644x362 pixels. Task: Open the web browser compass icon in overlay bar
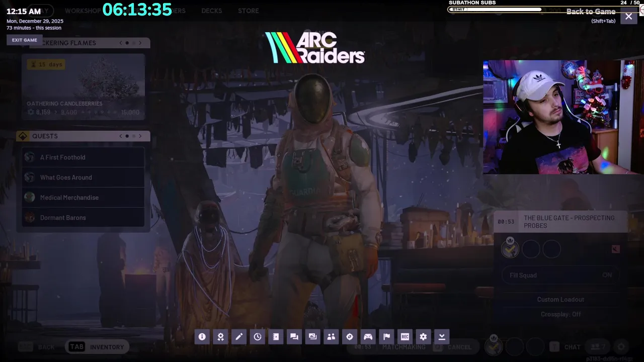tap(350, 337)
